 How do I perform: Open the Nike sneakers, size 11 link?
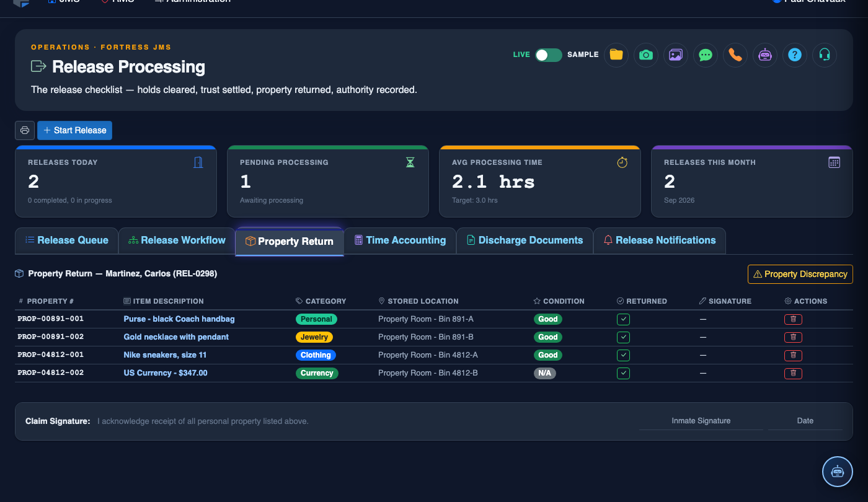pos(165,355)
